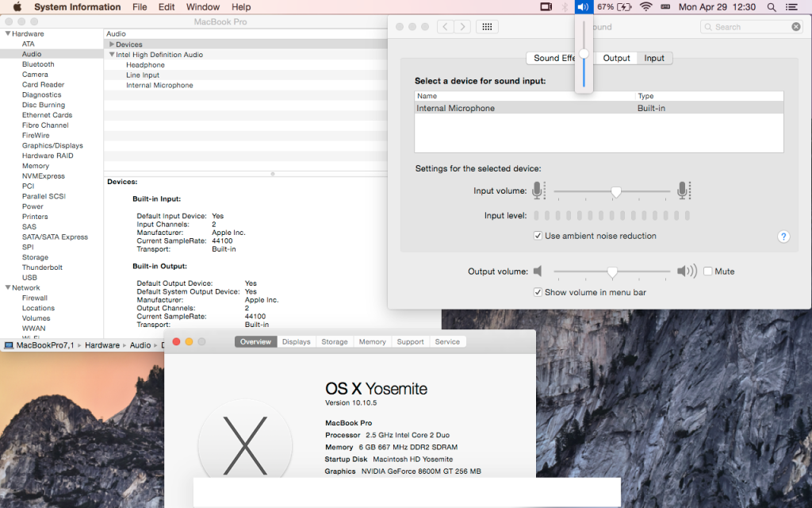Uncheck Show volume in menu bar

(538, 291)
